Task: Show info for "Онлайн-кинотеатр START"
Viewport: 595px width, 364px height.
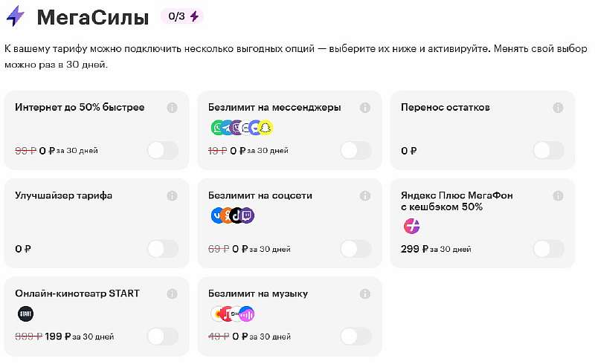Action: (172, 293)
